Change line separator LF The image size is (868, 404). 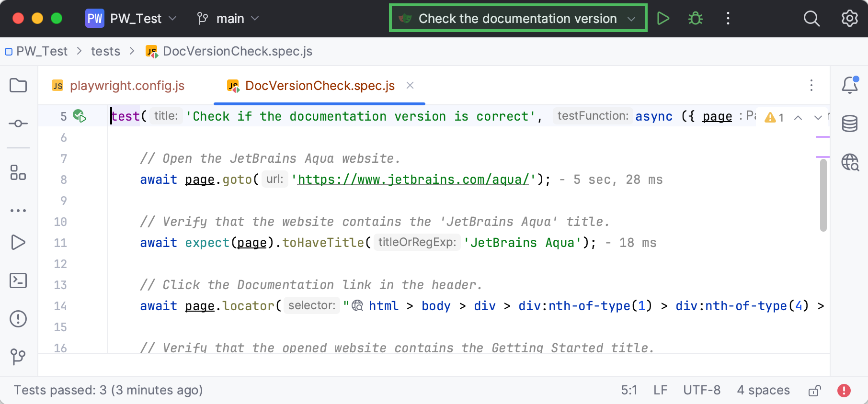[660, 390]
